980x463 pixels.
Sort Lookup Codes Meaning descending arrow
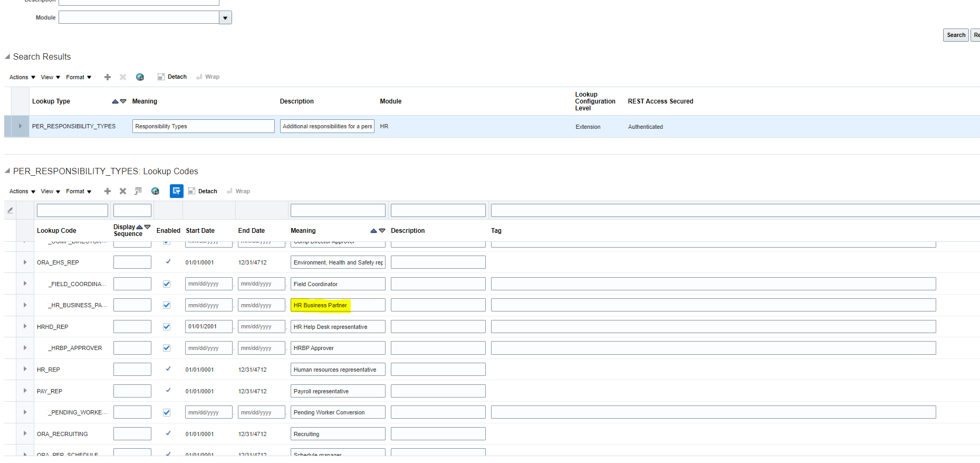point(382,231)
